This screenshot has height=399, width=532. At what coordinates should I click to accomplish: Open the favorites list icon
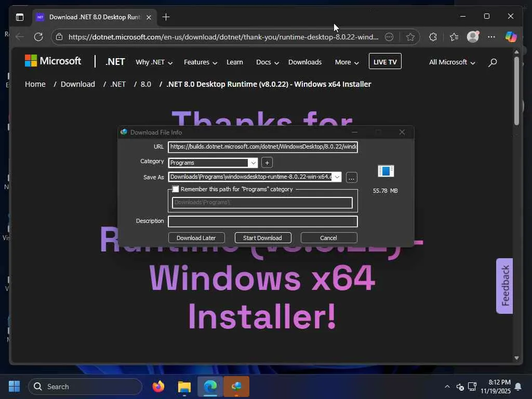(454, 37)
